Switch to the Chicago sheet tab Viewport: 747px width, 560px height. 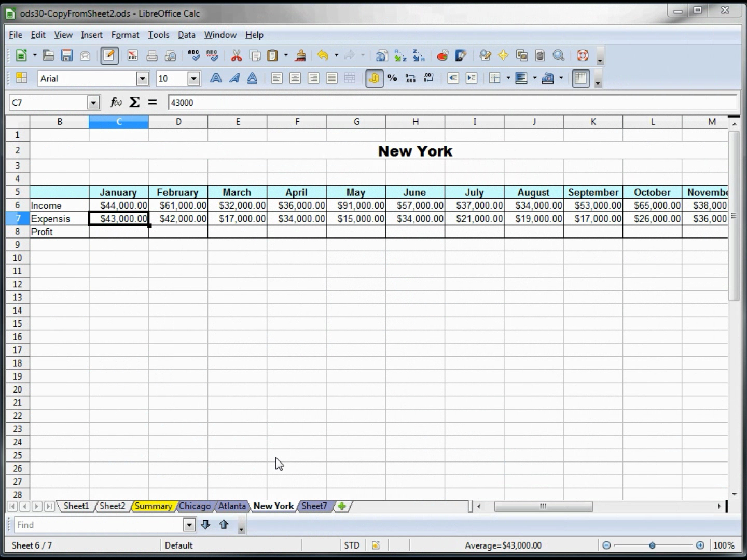[195, 506]
